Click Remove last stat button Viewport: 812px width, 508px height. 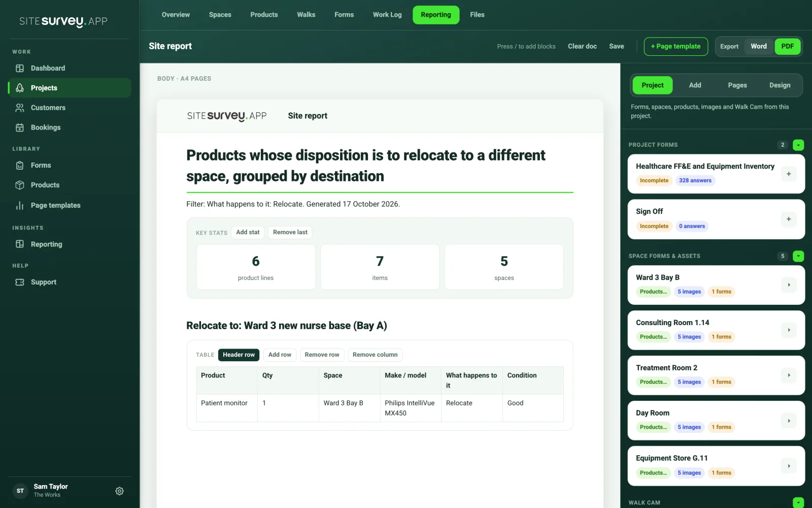pyautogui.click(x=290, y=232)
